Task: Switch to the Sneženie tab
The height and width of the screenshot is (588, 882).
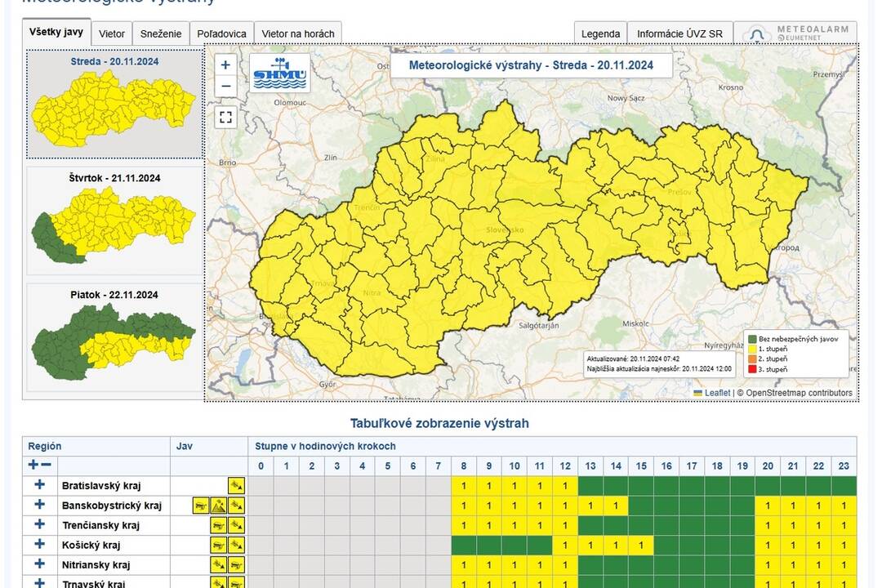Action: [161, 33]
